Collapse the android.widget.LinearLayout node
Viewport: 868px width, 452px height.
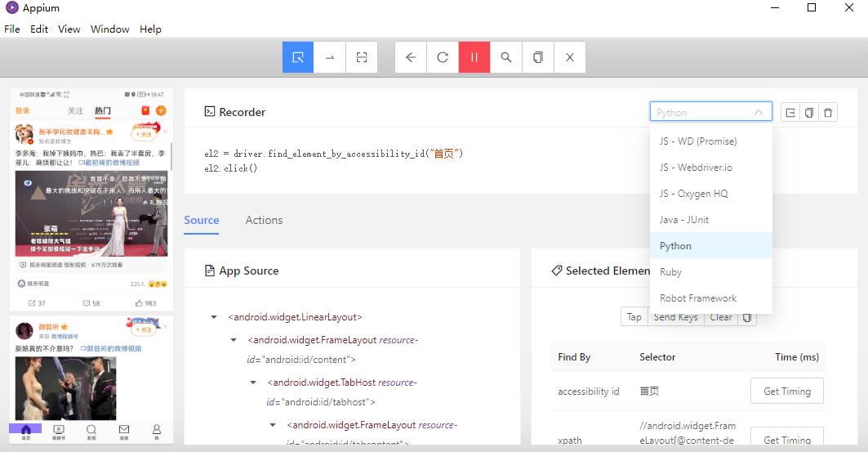point(214,317)
